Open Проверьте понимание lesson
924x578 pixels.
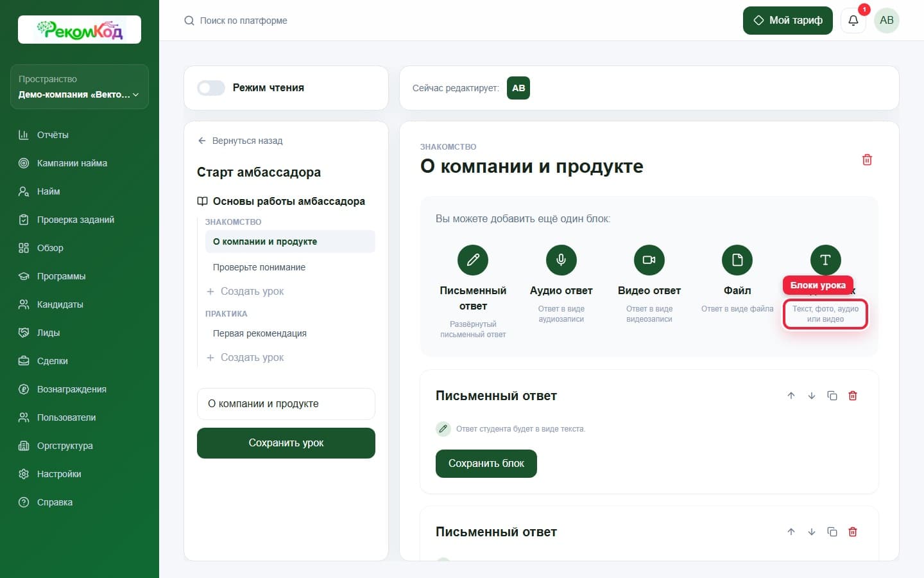[259, 267]
